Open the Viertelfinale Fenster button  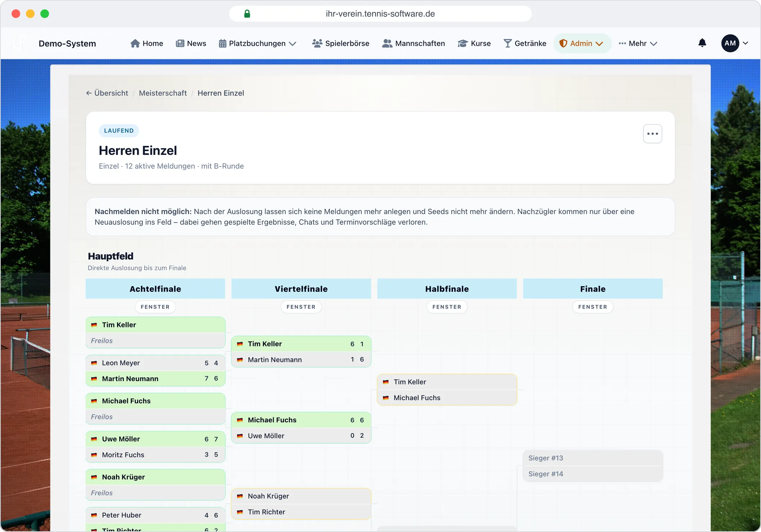(301, 307)
